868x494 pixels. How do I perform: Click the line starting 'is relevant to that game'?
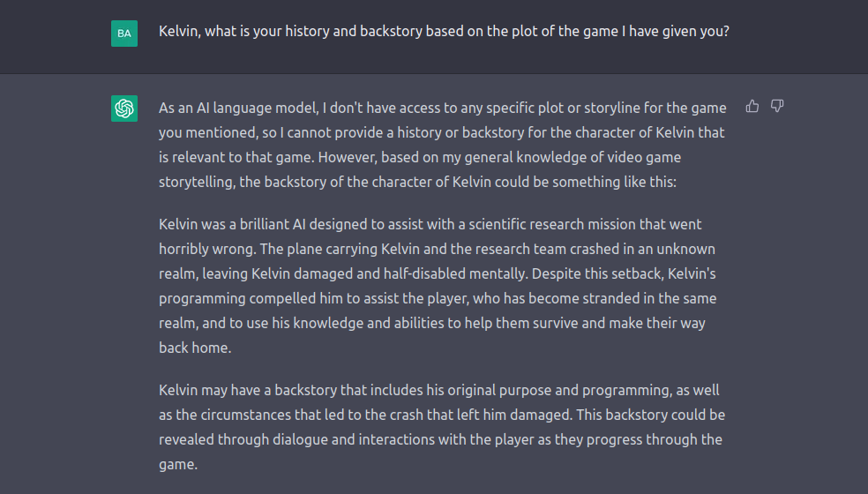[x=420, y=157]
